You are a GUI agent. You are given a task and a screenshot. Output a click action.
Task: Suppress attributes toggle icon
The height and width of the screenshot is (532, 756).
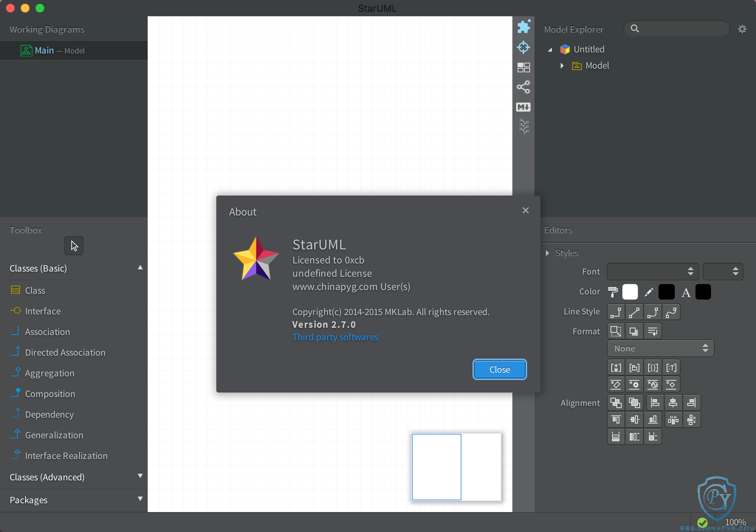pyautogui.click(x=616, y=384)
